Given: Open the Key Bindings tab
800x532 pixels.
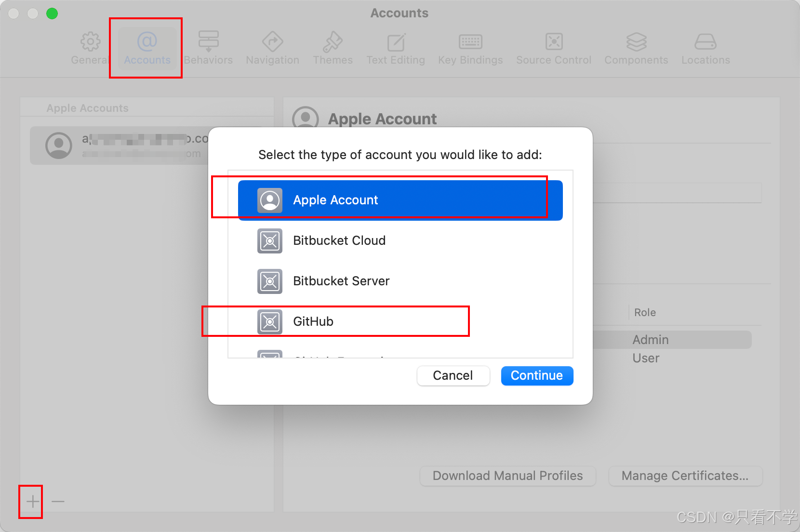Looking at the screenshot, I should point(470,49).
